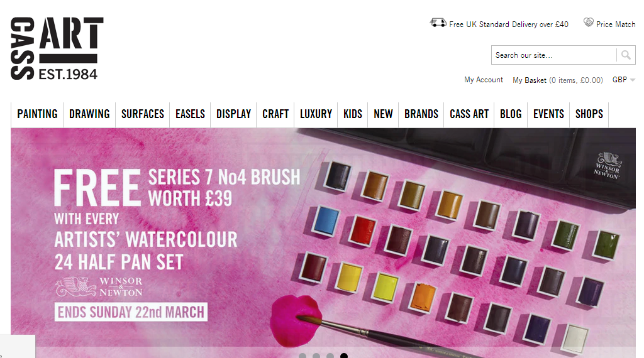Open the Kids menu
Screen dimensions: 644x358
[x=352, y=114]
